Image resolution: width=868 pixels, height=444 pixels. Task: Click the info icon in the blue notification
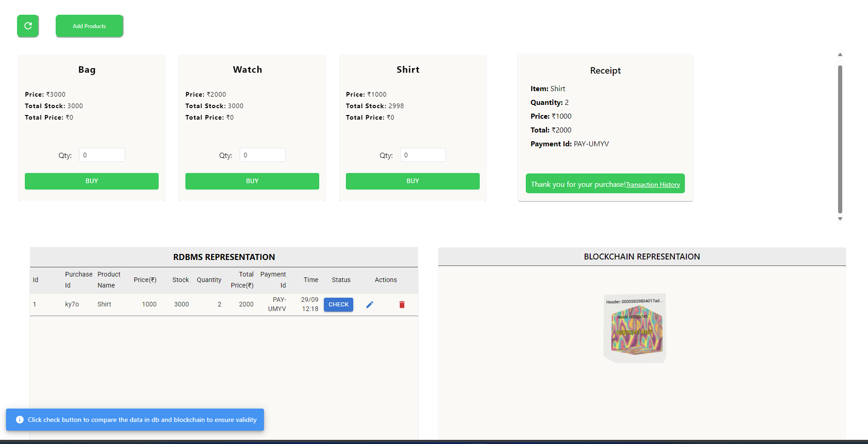point(20,420)
